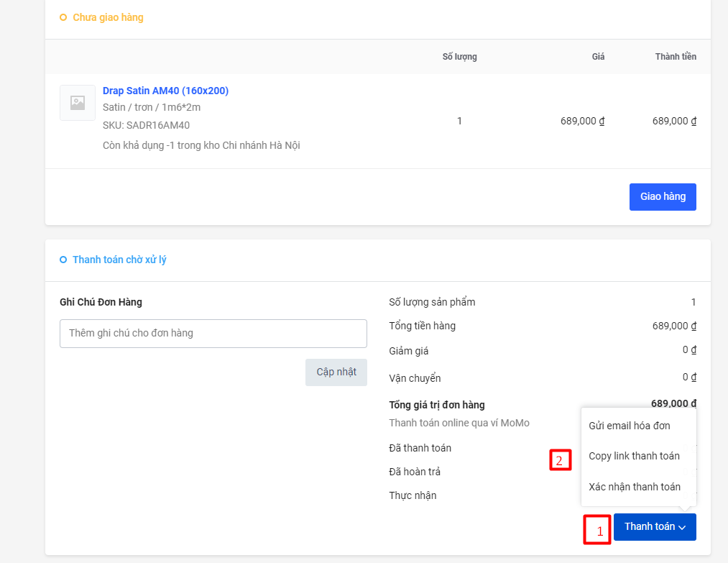Click the Thành tiền column header

pos(675,57)
